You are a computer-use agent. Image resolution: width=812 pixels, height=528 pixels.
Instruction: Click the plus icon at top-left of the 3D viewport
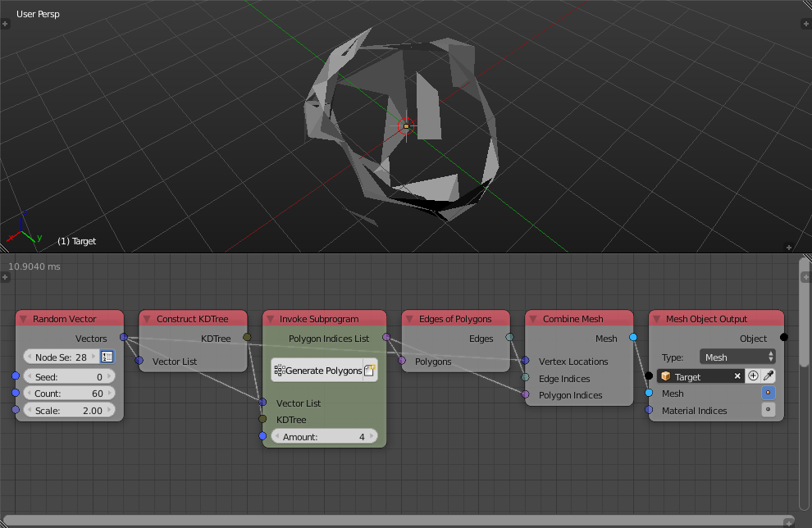tap(6, 24)
